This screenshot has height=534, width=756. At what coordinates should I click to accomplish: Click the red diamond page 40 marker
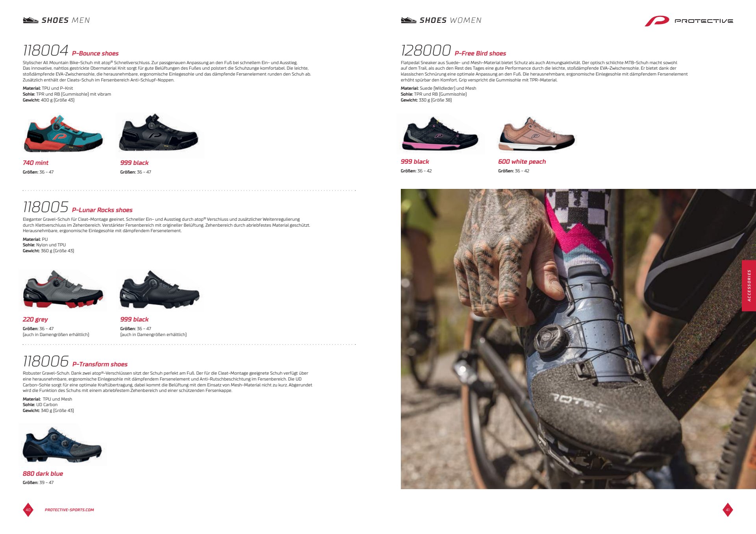[x=28, y=510]
